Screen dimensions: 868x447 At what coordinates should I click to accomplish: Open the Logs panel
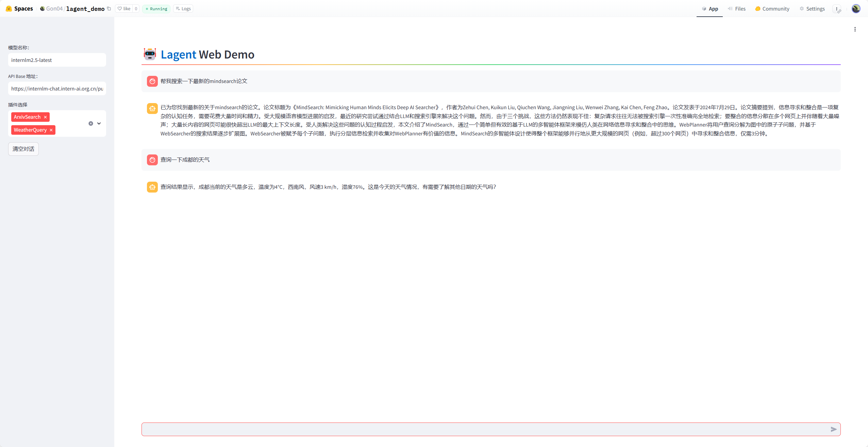[x=183, y=9]
